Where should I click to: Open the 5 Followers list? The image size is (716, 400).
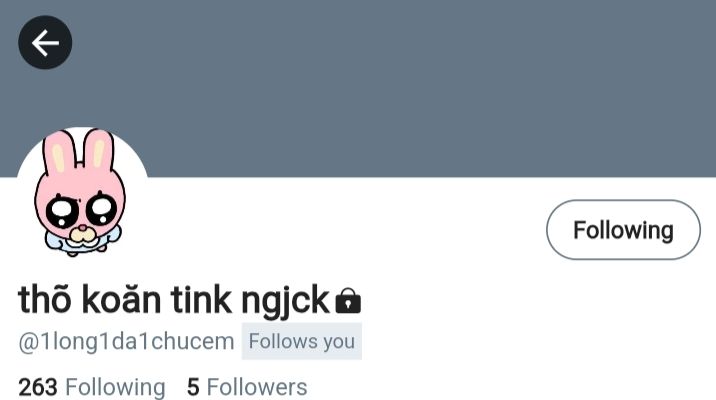(x=247, y=387)
